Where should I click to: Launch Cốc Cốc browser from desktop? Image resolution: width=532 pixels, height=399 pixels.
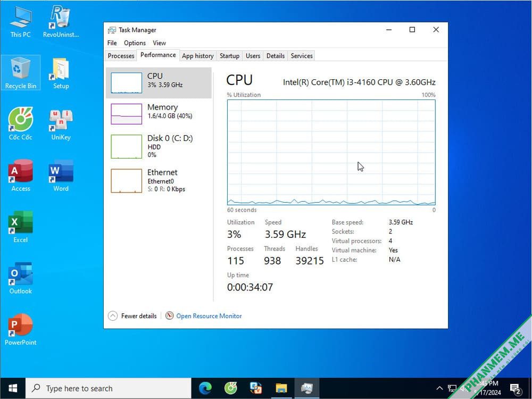pyautogui.click(x=20, y=124)
